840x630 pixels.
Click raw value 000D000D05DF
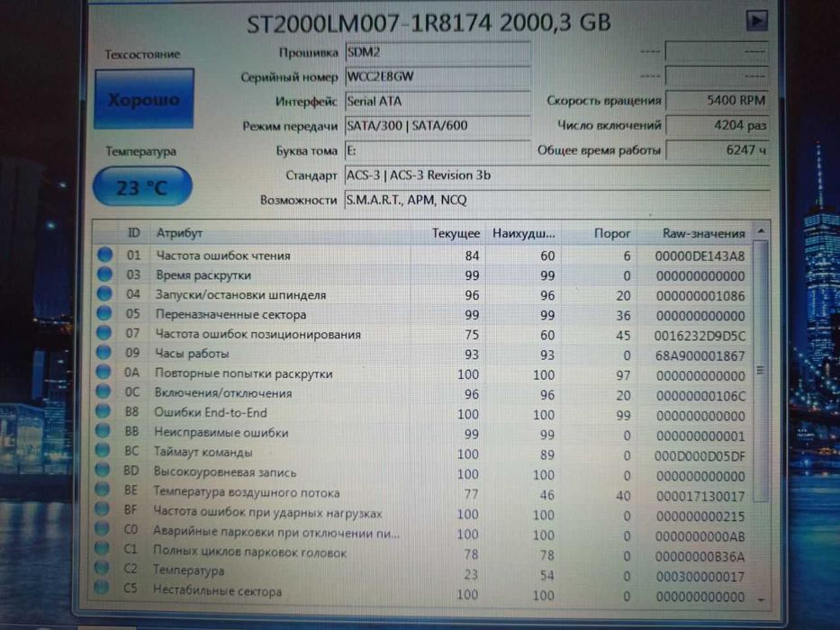click(700, 456)
